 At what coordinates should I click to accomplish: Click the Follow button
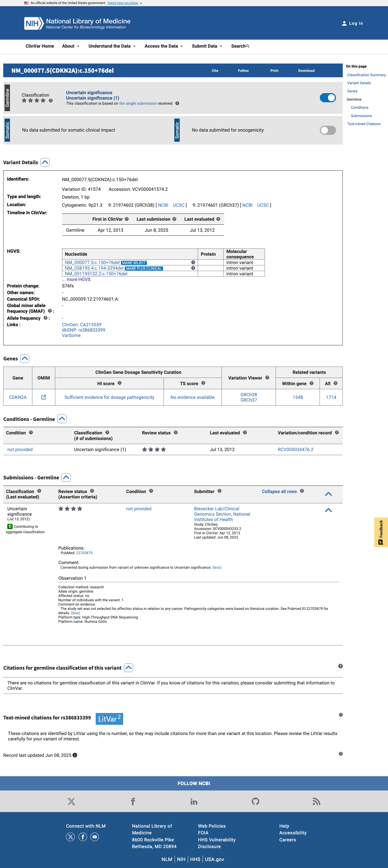tap(243, 71)
